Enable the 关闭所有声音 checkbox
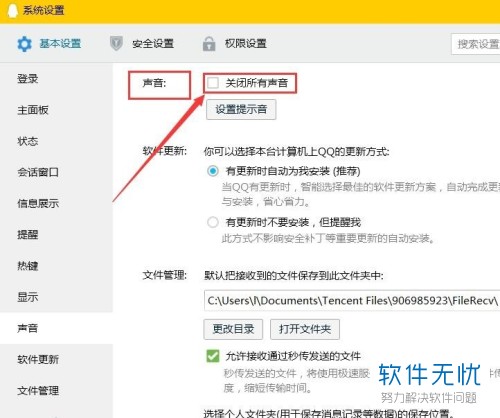The width and height of the screenshot is (500, 418). 212,83
